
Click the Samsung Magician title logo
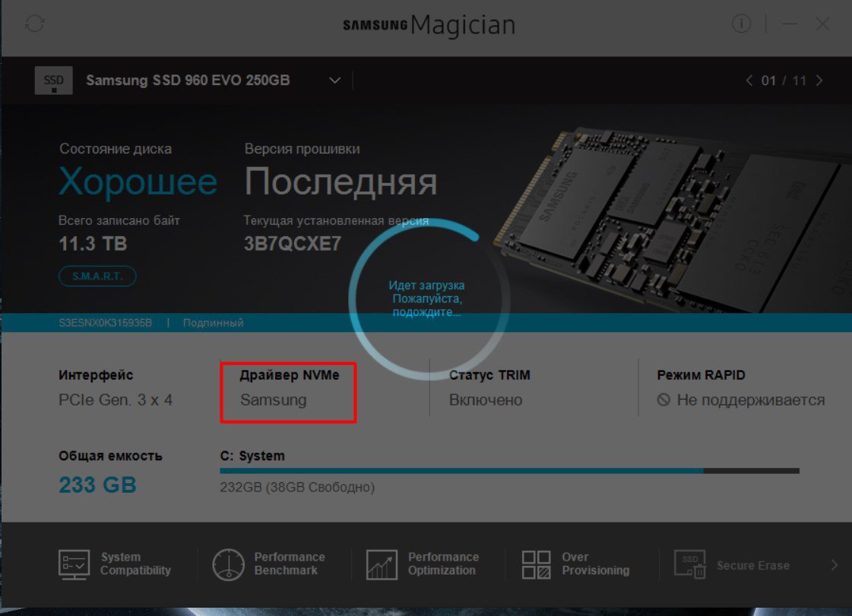(x=429, y=25)
